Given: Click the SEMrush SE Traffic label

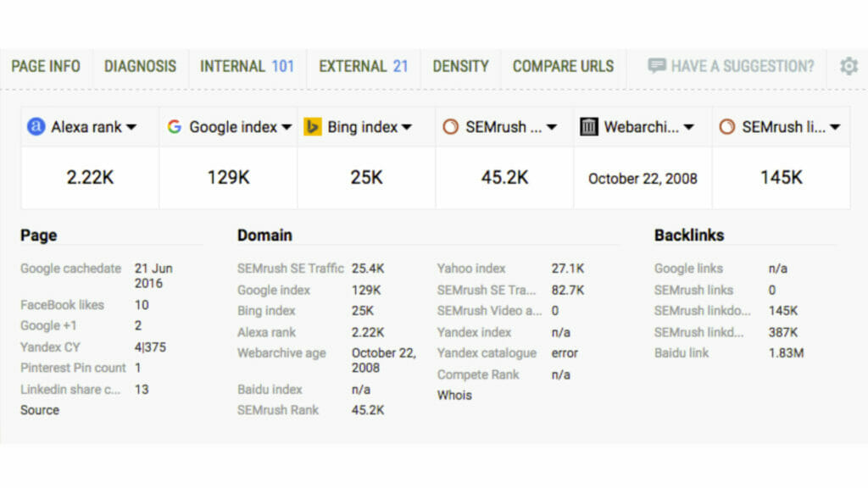Looking at the screenshot, I should (291, 269).
